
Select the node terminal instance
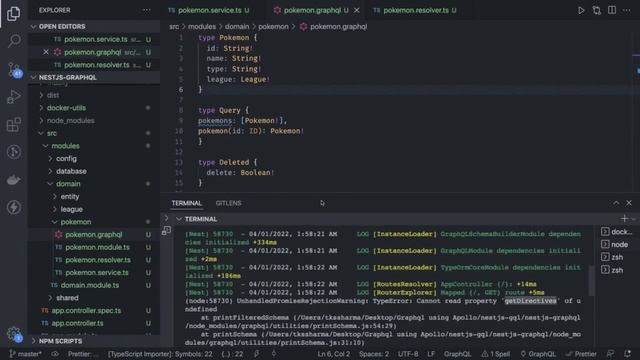pos(615,244)
